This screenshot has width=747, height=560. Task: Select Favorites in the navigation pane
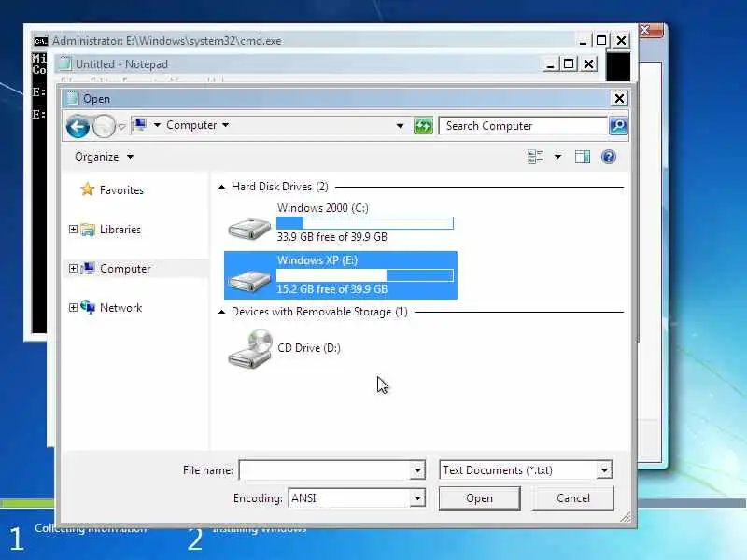121,190
